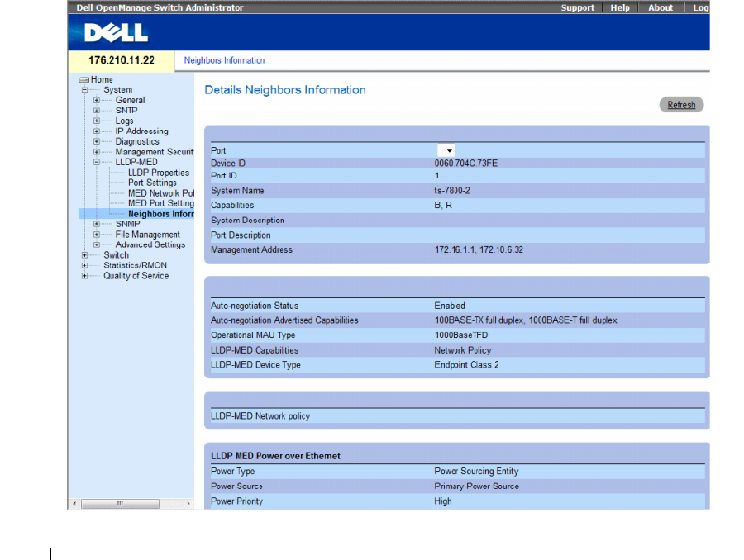The width and height of the screenshot is (744, 560).
Task: Click the Power Sourcing Entity value
Action: point(476,472)
